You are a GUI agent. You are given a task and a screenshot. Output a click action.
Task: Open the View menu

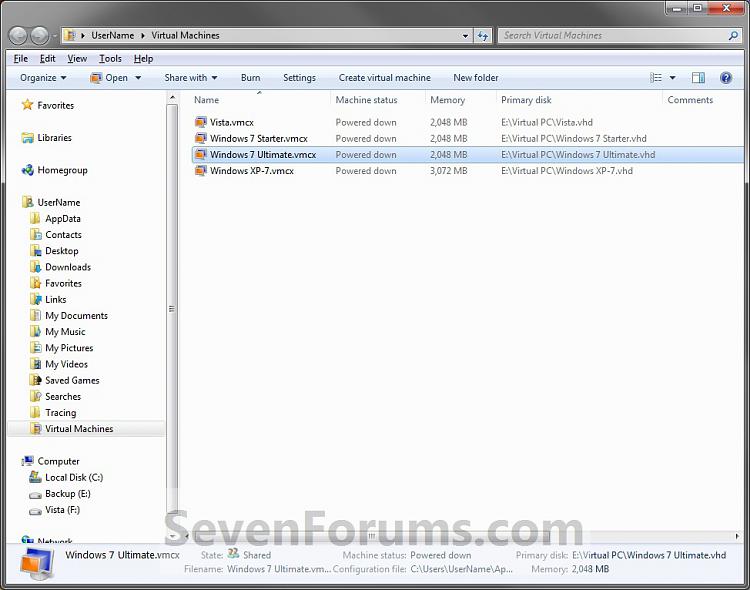pos(77,58)
